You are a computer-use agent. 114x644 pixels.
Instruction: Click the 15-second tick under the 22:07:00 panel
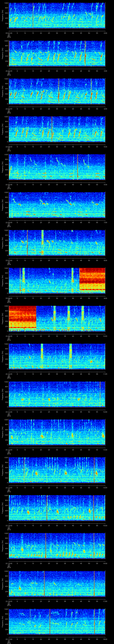(33, 260)
